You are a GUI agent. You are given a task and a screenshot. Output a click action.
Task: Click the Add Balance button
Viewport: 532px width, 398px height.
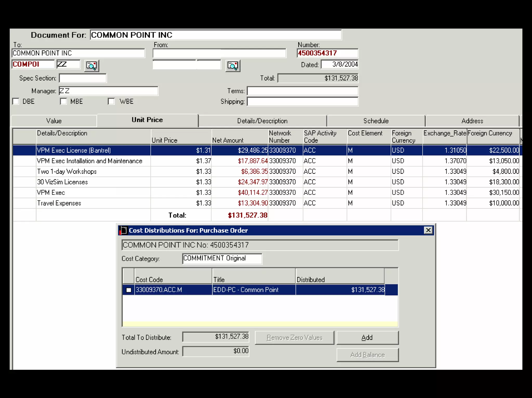tap(367, 355)
